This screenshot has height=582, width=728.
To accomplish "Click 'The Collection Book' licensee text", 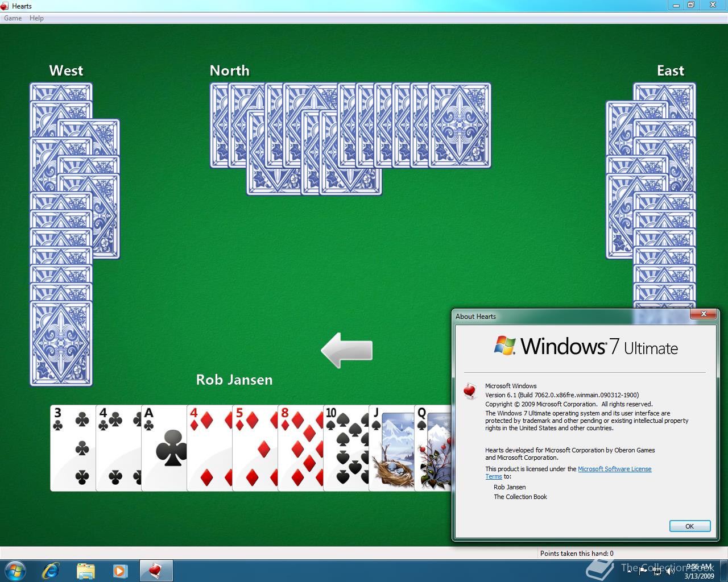I will click(x=520, y=497).
